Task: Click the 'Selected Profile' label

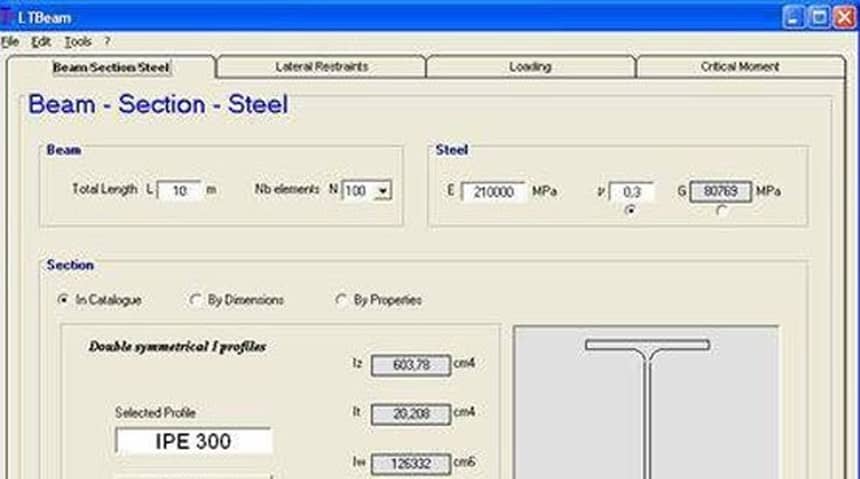Action: [x=155, y=413]
